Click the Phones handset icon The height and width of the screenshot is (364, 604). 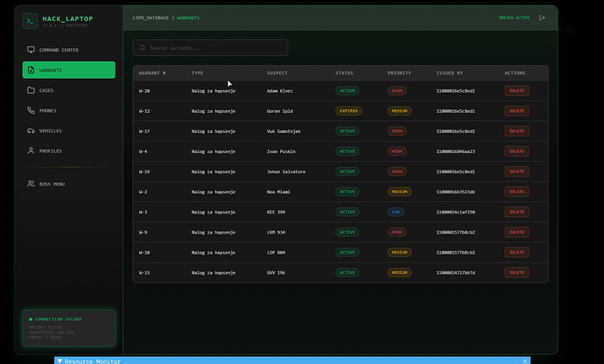31,110
